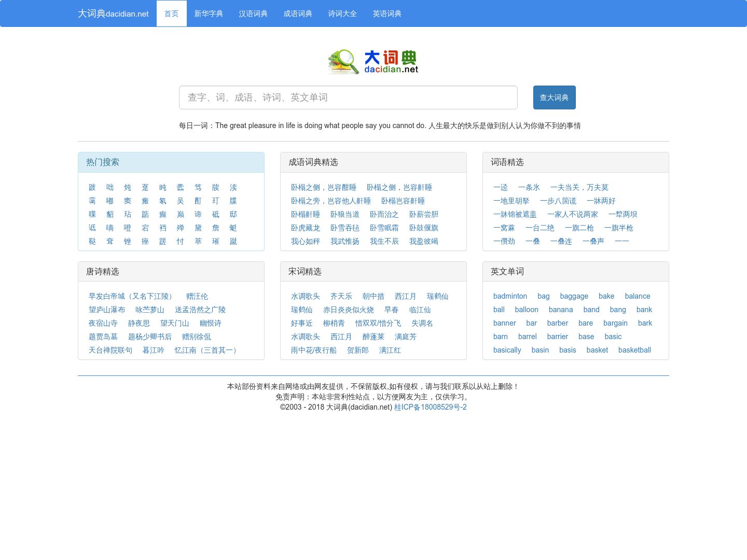Open the word entry 一条冰
747x560 pixels.
(529, 187)
